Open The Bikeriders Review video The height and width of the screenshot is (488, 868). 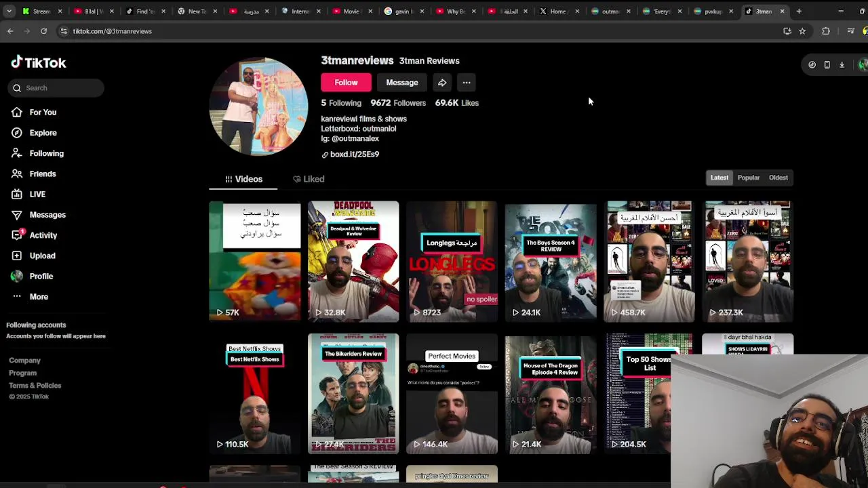353,393
